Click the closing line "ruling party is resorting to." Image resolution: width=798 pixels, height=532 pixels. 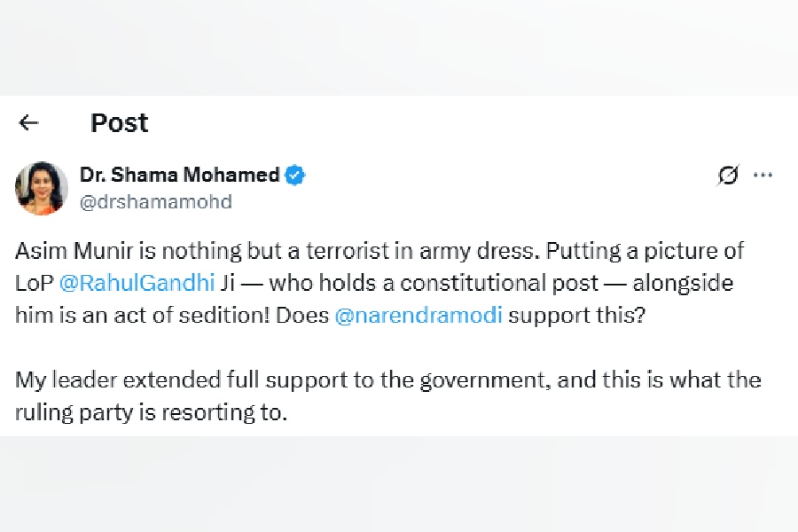click(x=152, y=412)
